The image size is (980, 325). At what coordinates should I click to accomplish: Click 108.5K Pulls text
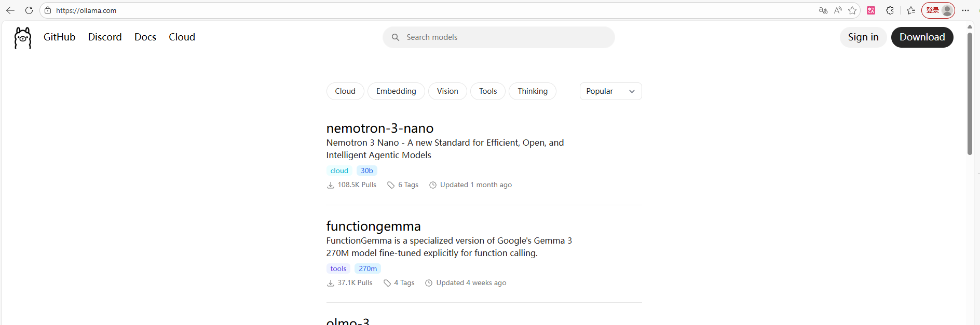point(357,185)
